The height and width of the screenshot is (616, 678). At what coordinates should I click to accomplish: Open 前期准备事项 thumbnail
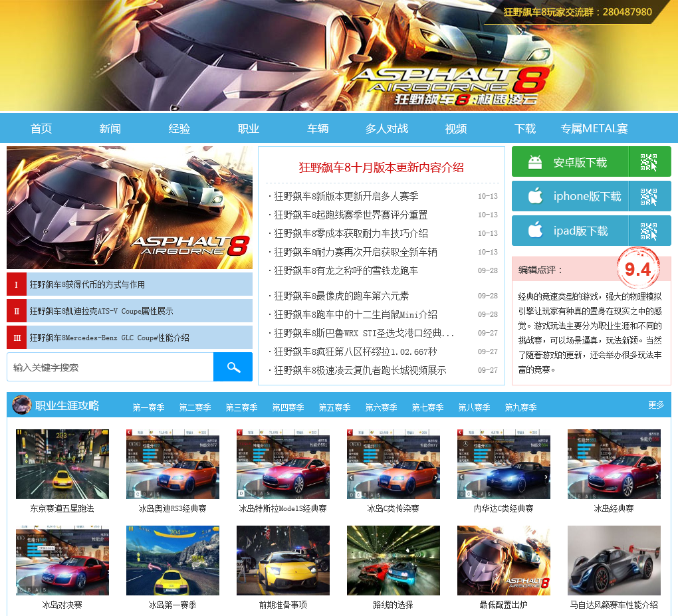[282, 560]
